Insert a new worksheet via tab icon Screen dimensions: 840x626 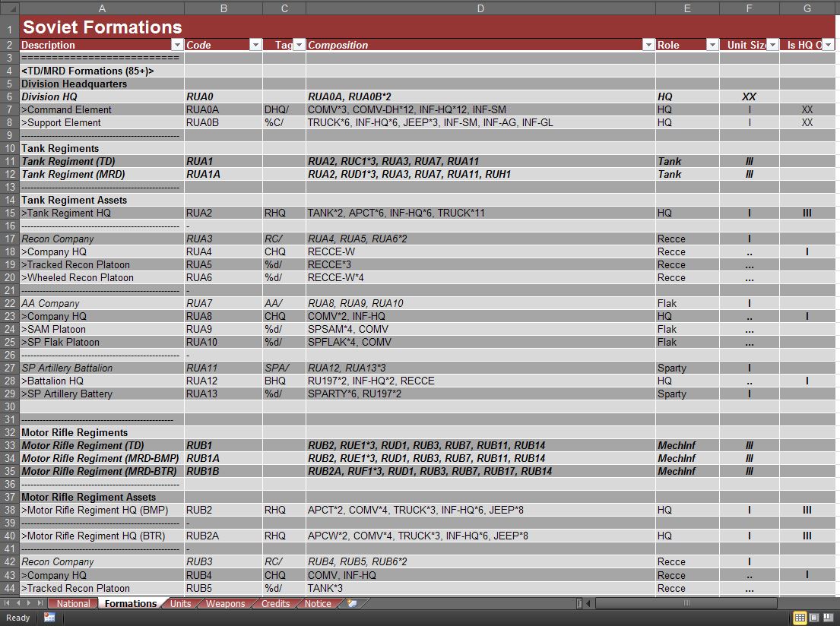point(352,603)
